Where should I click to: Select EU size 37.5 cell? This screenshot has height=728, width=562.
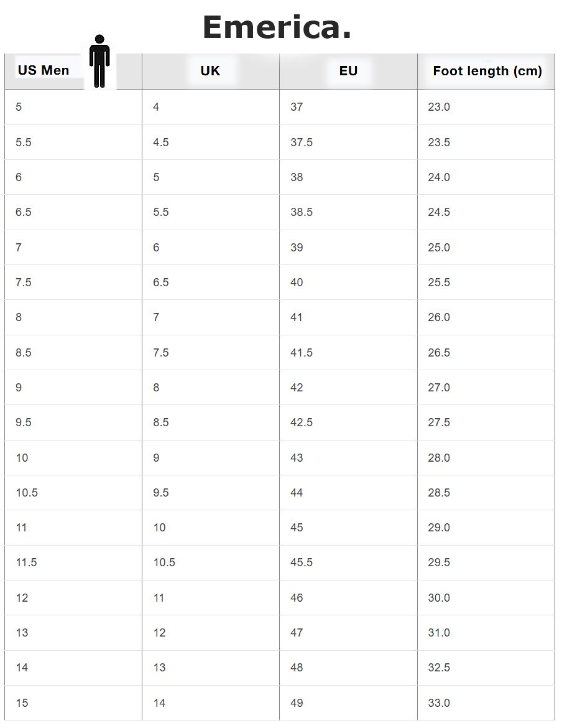pos(302,142)
